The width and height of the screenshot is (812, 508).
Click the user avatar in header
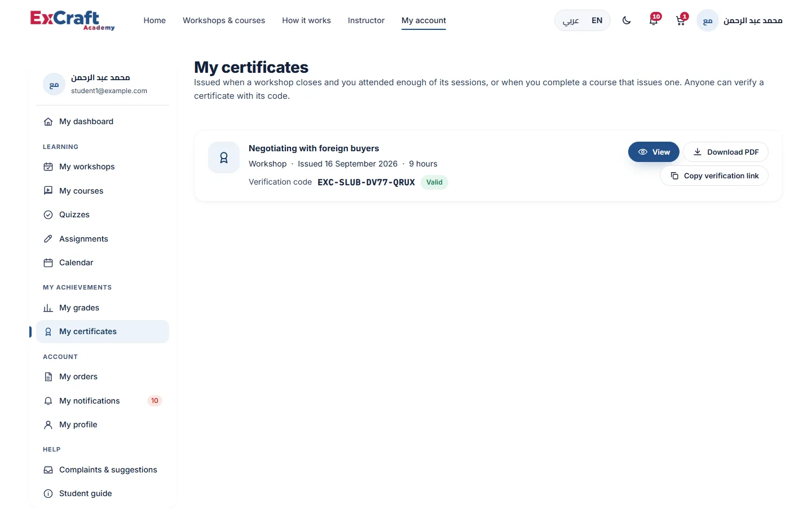click(x=708, y=20)
